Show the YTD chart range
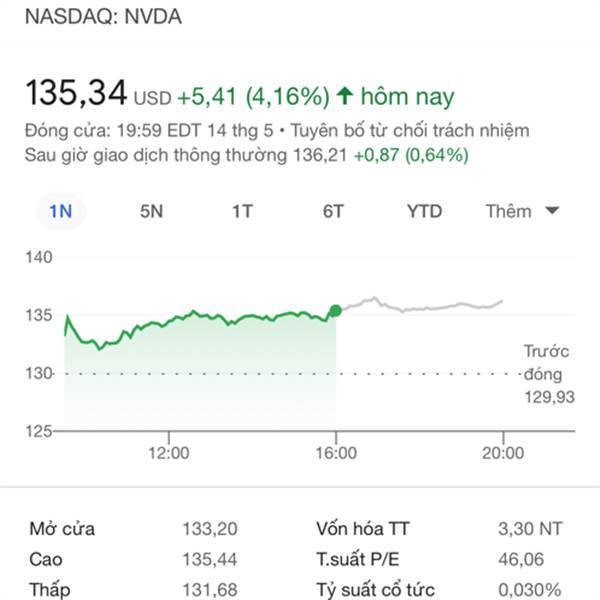Viewport: 600px width, 600px height. (x=424, y=211)
